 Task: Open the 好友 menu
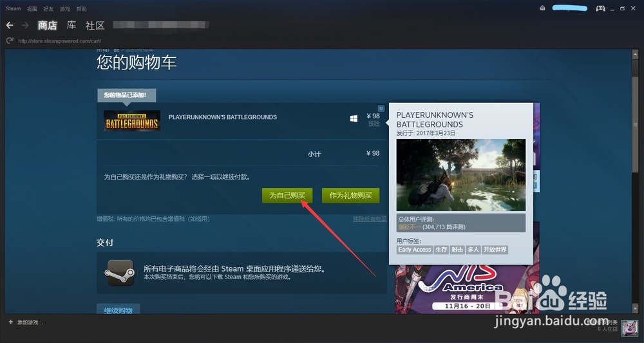coord(48,8)
